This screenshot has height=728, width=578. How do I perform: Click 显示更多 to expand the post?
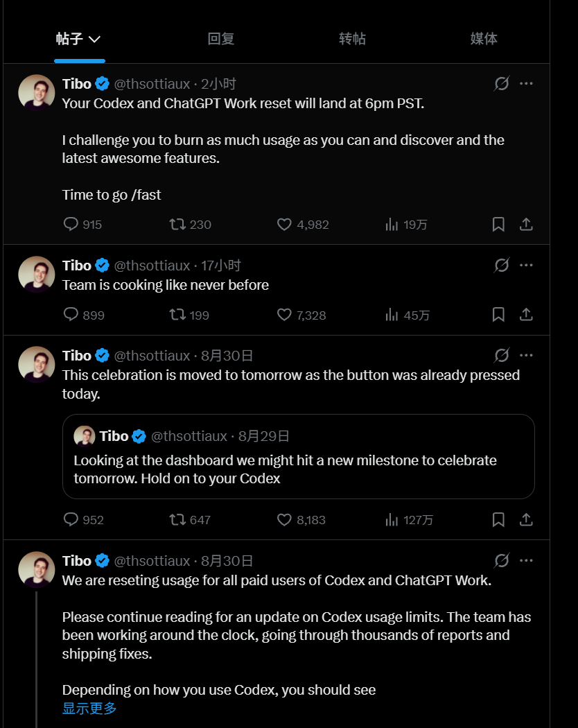pos(89,709)
